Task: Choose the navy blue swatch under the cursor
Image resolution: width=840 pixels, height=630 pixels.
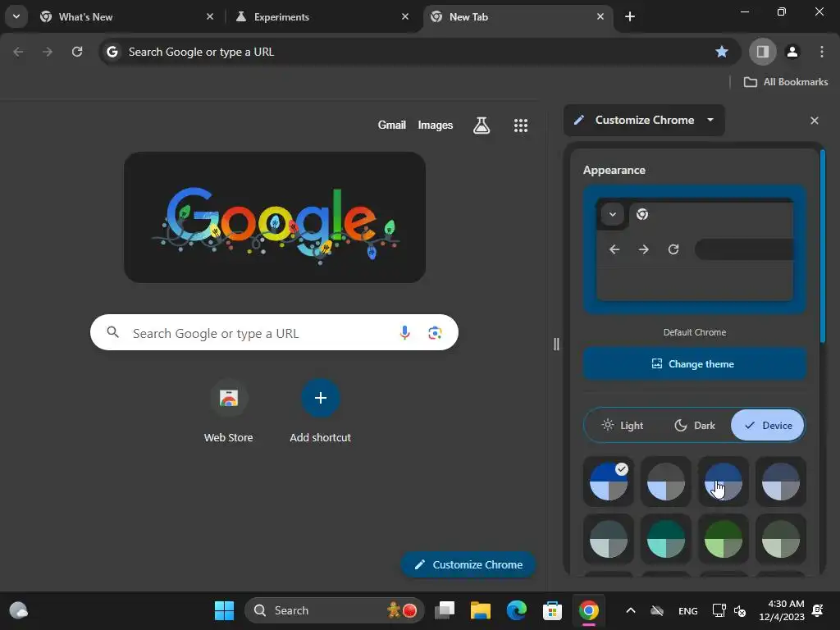Action: (x=724, y=482)
